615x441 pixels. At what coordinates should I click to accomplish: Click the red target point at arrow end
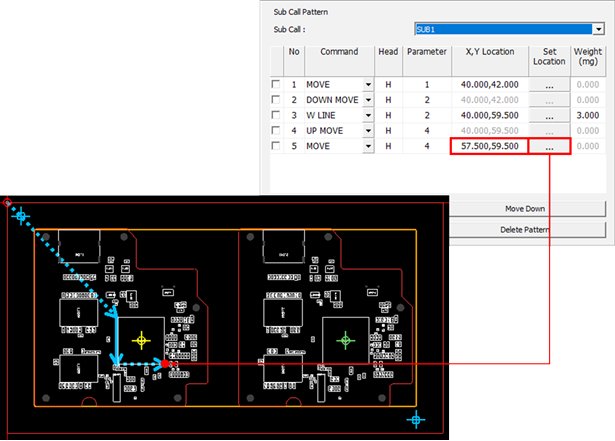[175, 364]
